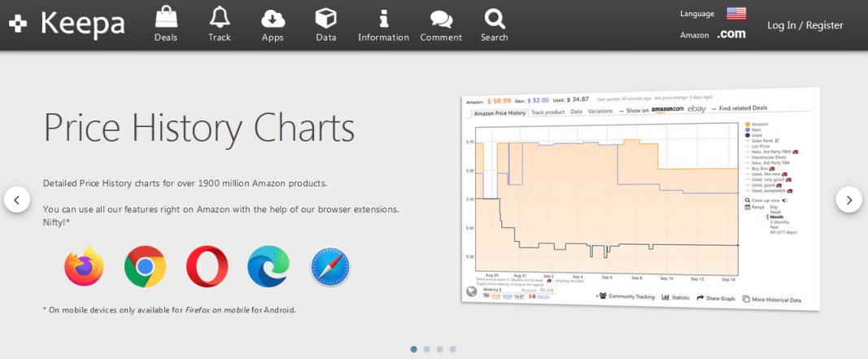Choose the Firefox browser extension icon
Viewport: 868px width, 359px height.
point(84,266)
